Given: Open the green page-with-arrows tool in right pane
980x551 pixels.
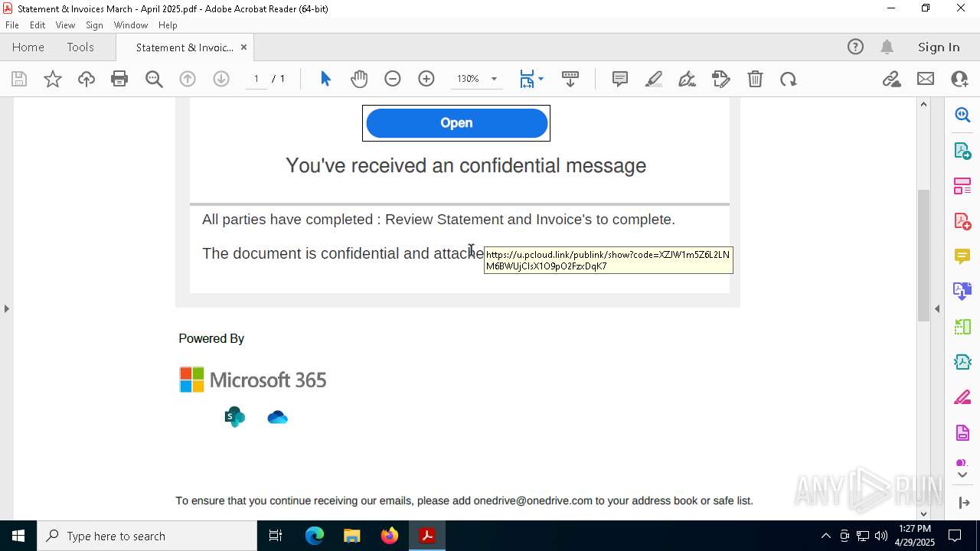Looking at the screenshot, I should pyautogui.click(x=962, y=362).
